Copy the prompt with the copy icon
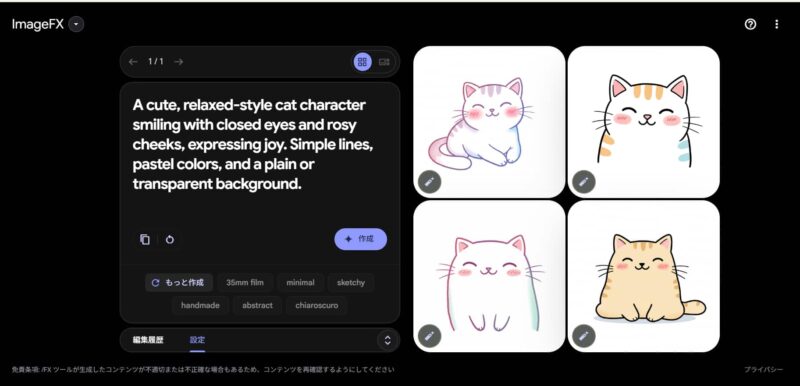The width and height of the screenshot is (800, 386). [145, 239]
